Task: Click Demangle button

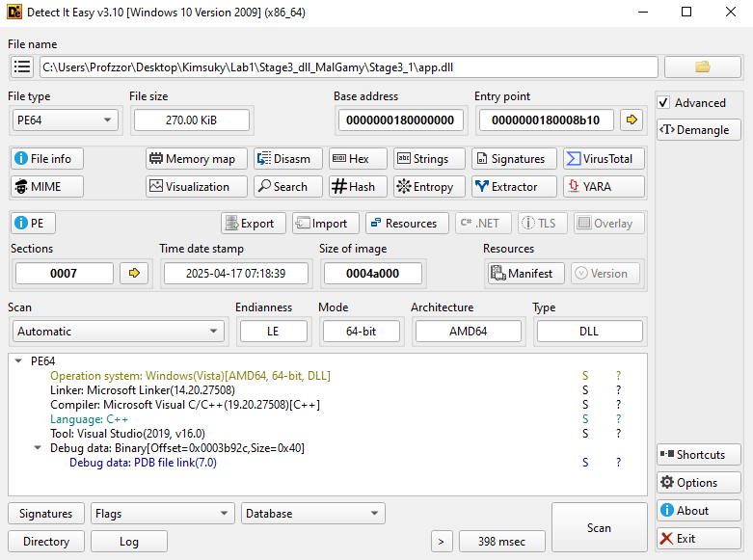Action: (699, 130)
